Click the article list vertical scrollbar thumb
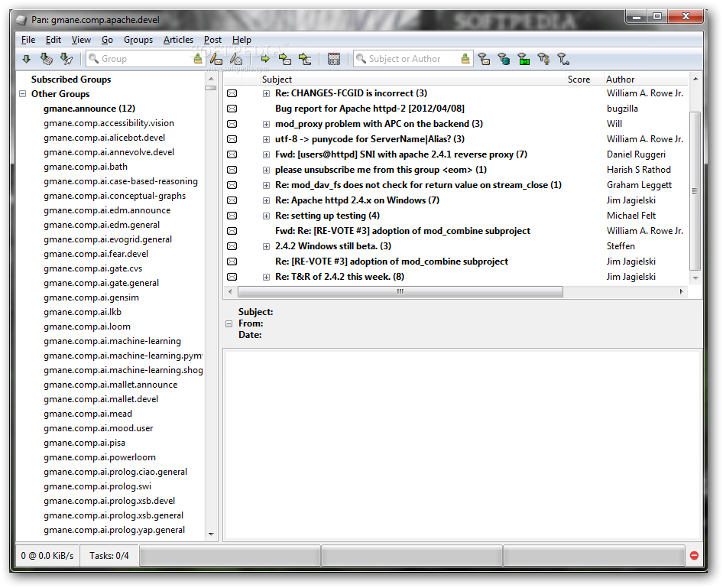 pyautogui.click(x=695, y=191)
